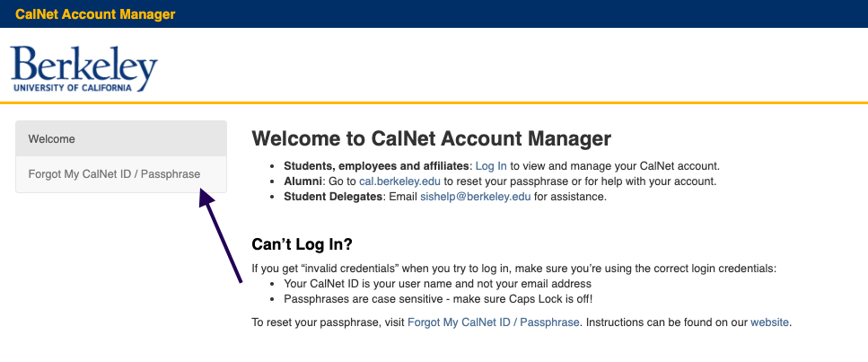Click the Can't Log In? heading
Viewport: 868px width, 362px height.
click(x=302, y=244)
